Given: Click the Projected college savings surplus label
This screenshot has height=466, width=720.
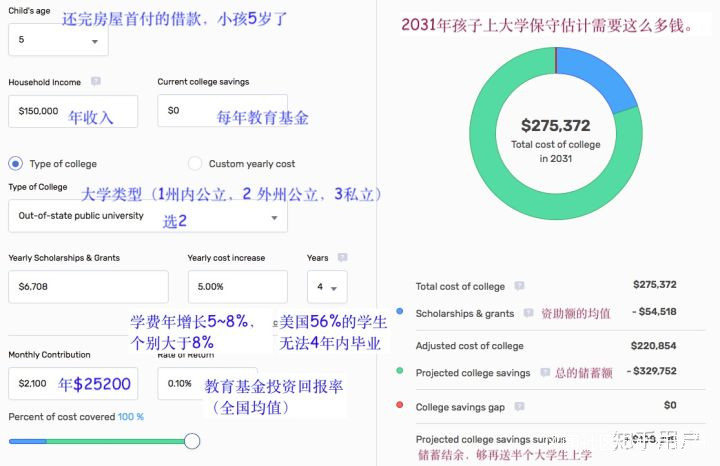Looking at the screenshot, I should [x=491, y=439].
